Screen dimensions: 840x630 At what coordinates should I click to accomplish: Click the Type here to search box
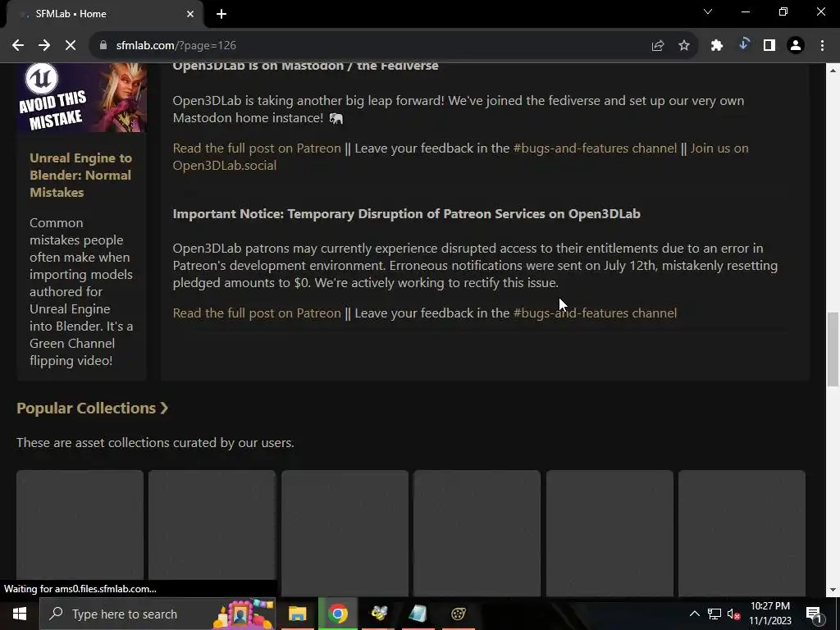(x=157, y=614)
